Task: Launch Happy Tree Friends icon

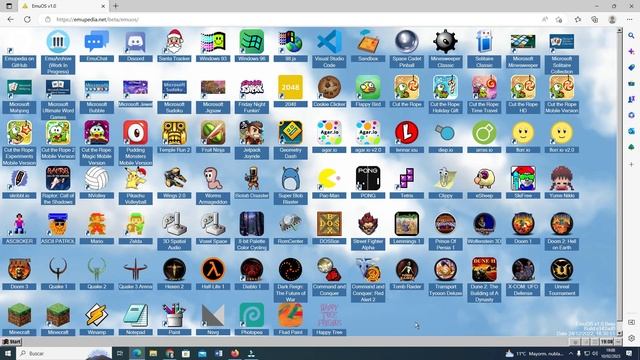Action: point(329,315)
